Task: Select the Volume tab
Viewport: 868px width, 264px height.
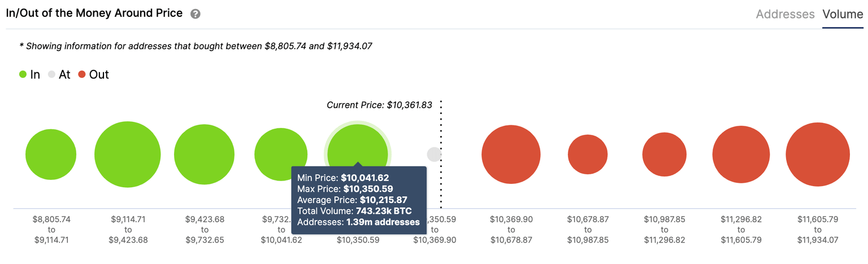Action: pos(843,15)
